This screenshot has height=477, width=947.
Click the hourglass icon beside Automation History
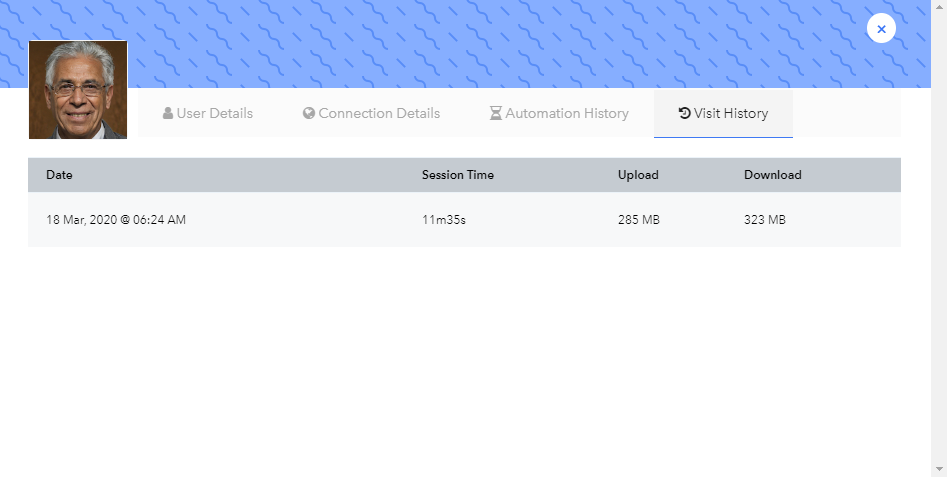(x=495, y=114)
